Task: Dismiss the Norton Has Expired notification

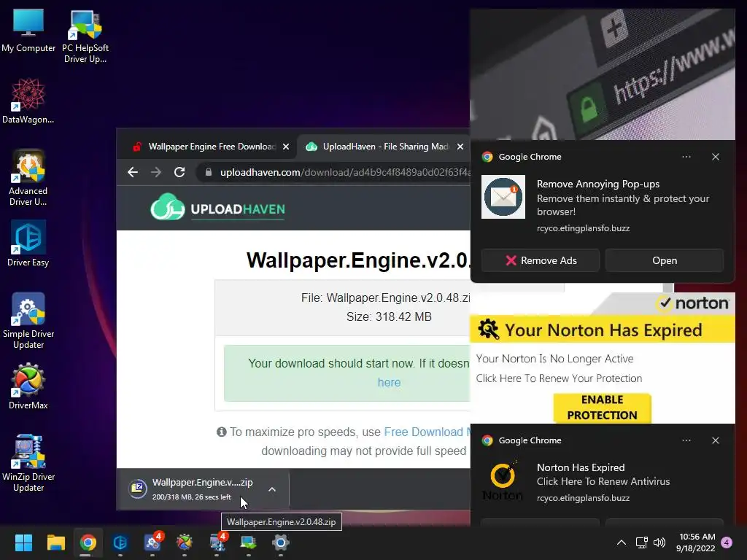Action: (716, 440)
